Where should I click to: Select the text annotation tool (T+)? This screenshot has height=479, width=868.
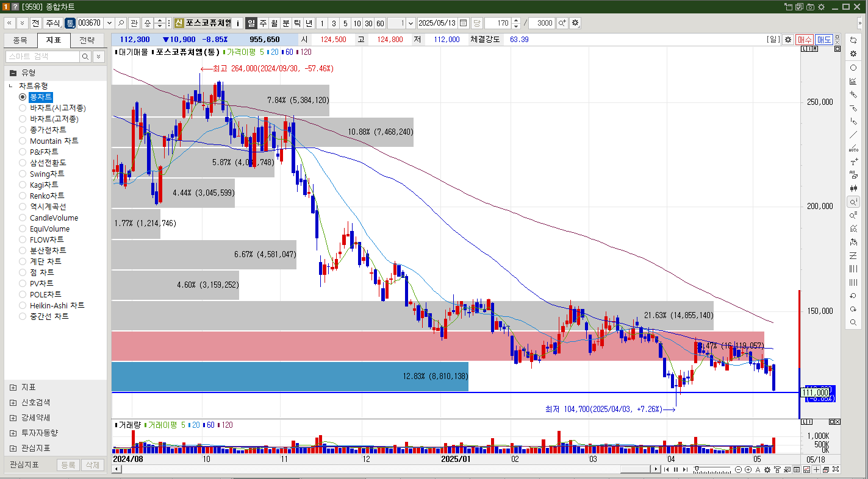coord(853,161)
